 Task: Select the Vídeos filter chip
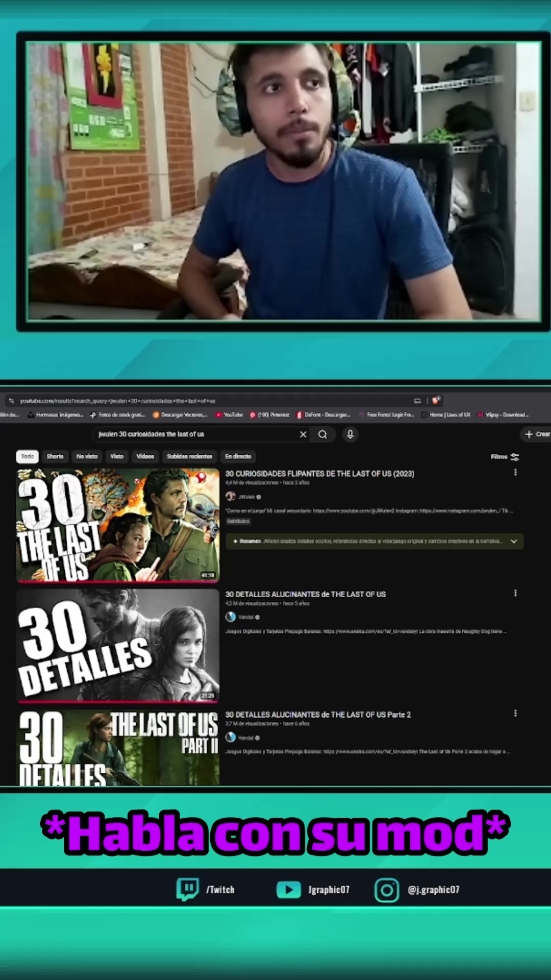[145, 456]
